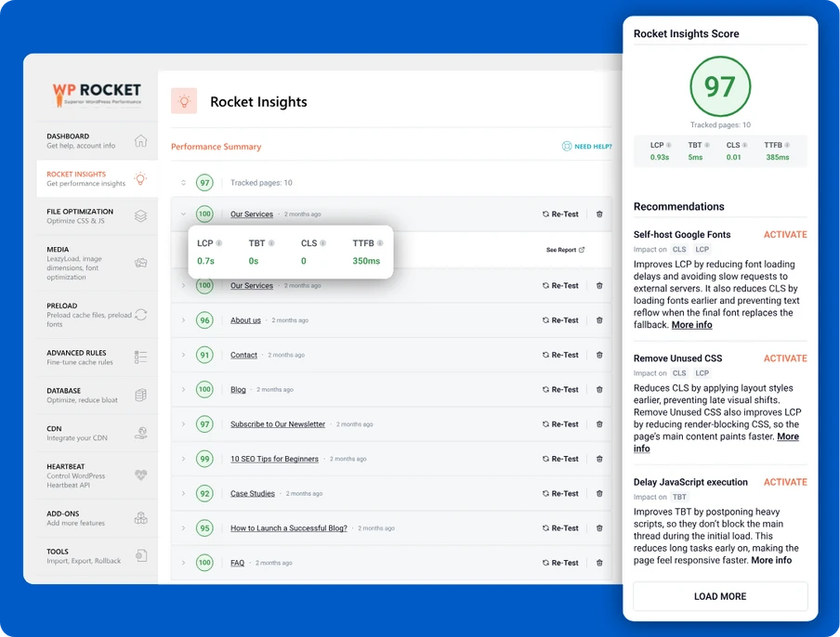Image resolution: width=840 pixels, height=637 pixels.
Task: Select the Add-ons puzzle icon
Action: pyautogui.click(x=139, y=519)
